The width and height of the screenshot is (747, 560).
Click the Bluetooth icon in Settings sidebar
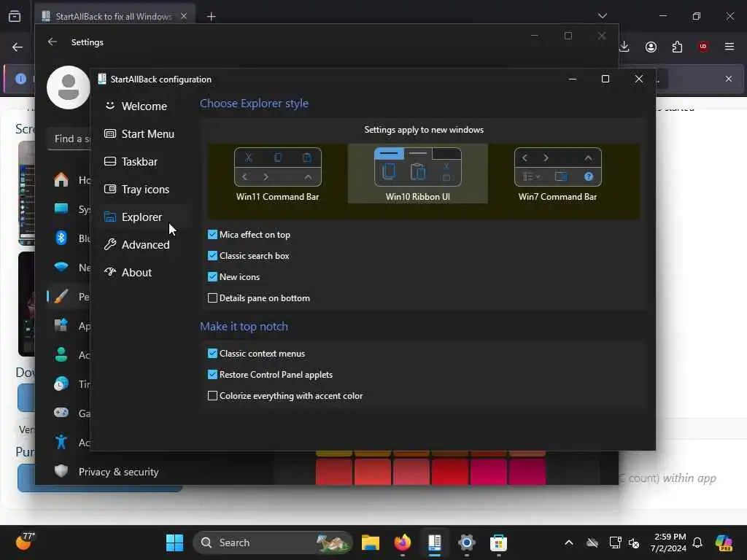tap(61, 238)
